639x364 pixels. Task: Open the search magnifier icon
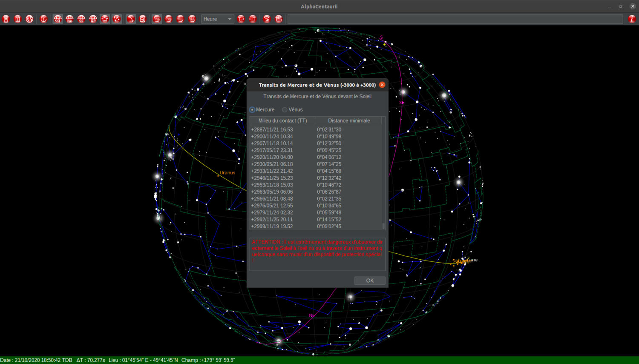pyautogui.click(x=143, y=19)
